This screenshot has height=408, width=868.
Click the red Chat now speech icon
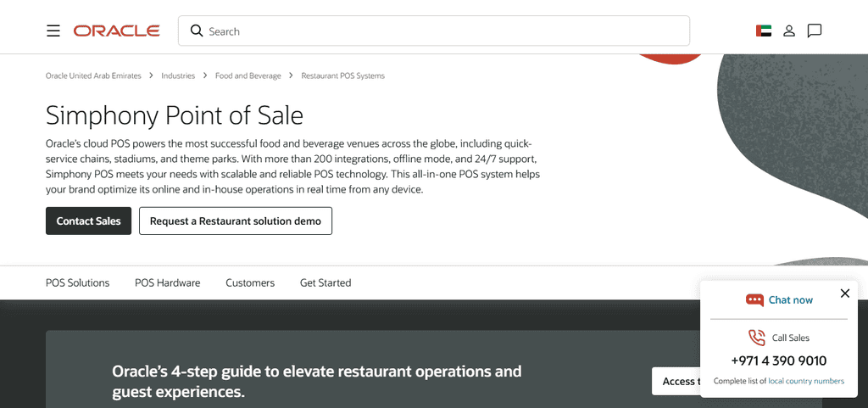click(754, 300)
